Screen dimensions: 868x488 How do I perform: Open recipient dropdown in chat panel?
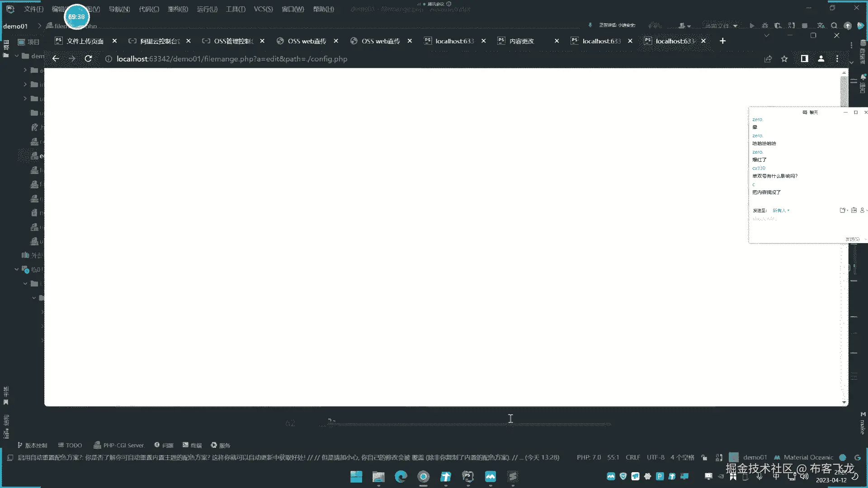pos(781,211)
